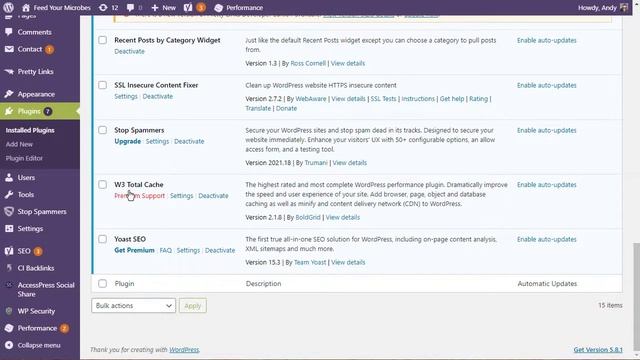This screenshot has width=640, height=360.
Task: Tick the Stop Spammers plugin checkbox
Action: coord(102,130)
